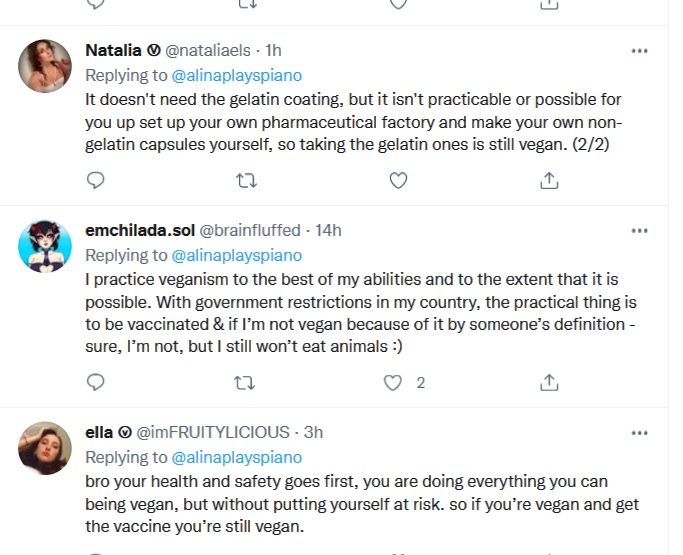Click Natalia's display name

click(x=113, y=50)
